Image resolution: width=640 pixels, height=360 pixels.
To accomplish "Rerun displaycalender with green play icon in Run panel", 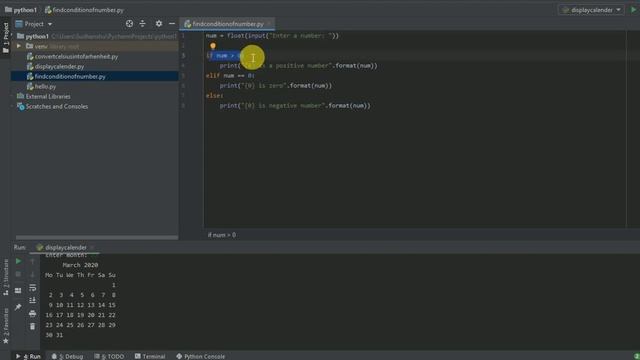I will point(18,261).
